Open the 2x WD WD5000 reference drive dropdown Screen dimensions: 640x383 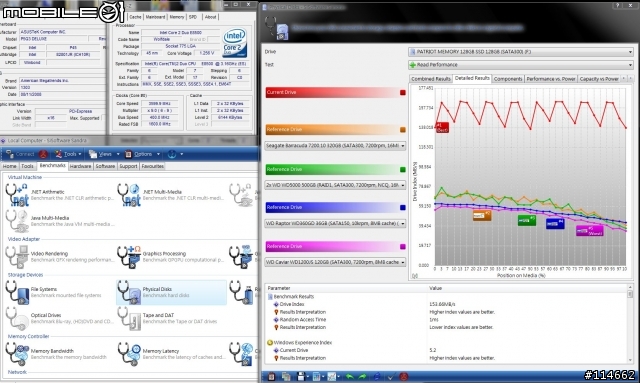pyautogui.click(x=335, y=185)
